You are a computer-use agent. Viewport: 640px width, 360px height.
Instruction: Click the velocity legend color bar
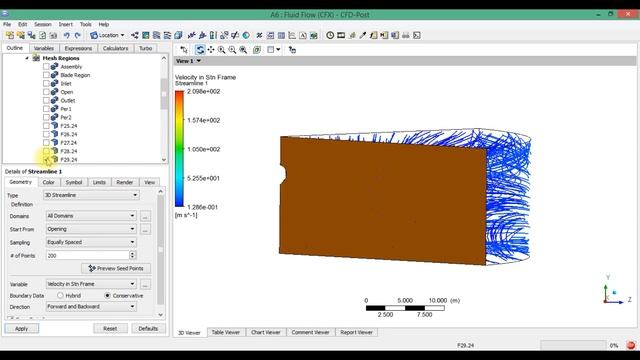tap(180, 149)
